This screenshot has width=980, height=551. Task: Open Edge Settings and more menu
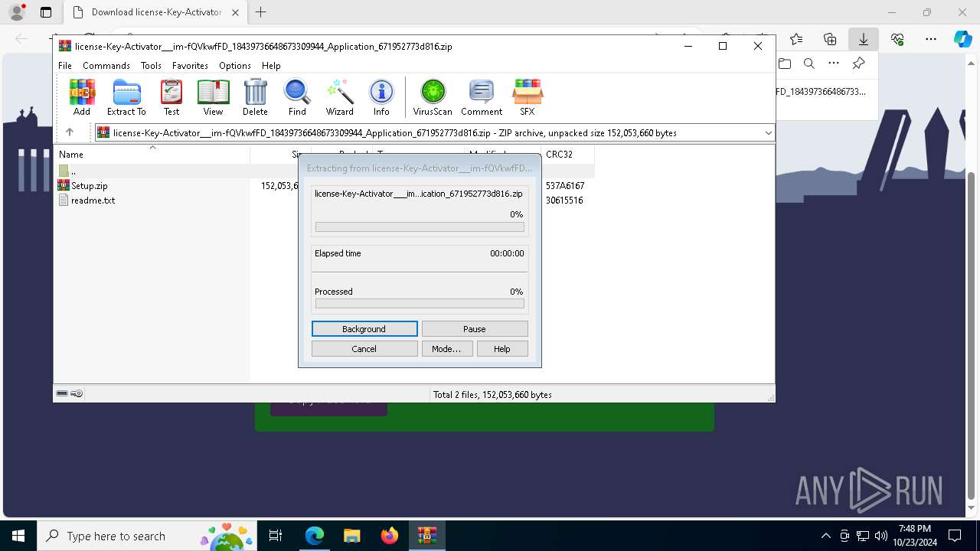[x=931, y=39]
